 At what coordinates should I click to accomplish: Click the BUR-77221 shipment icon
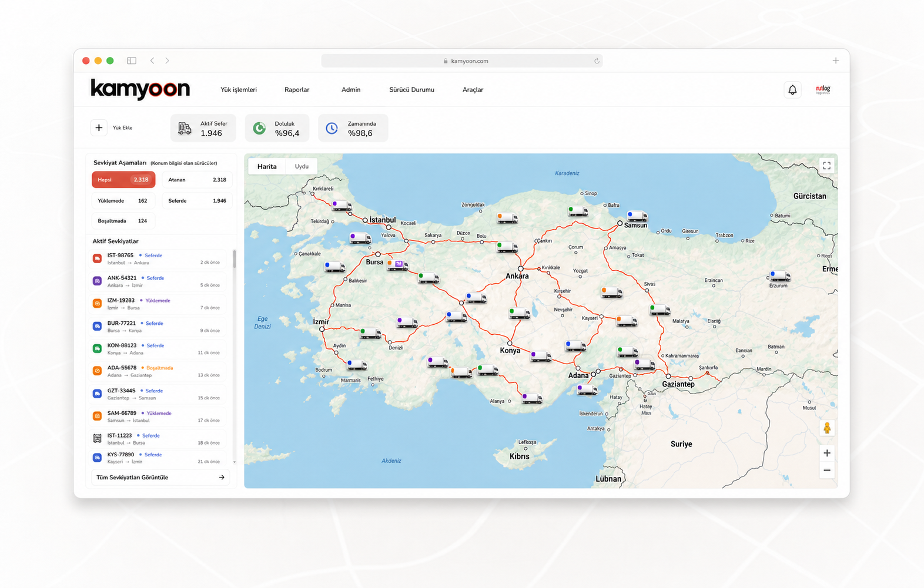[x=98, y=326]
